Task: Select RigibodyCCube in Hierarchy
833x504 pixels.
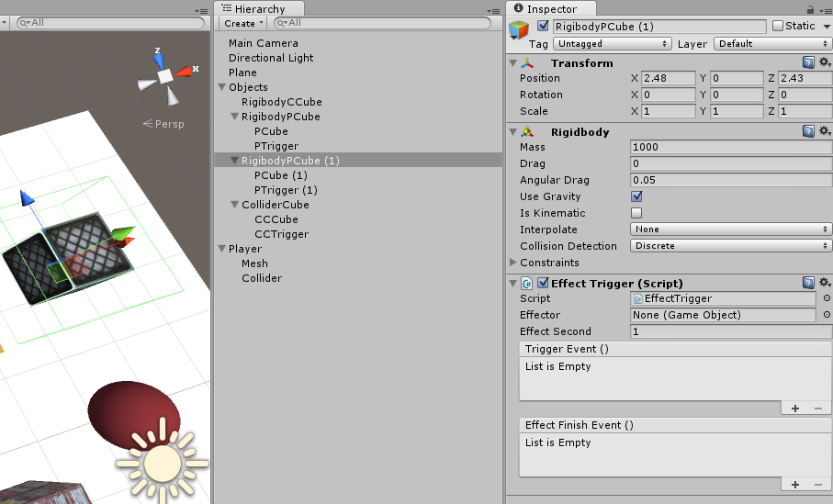Action: click(282, 102)
